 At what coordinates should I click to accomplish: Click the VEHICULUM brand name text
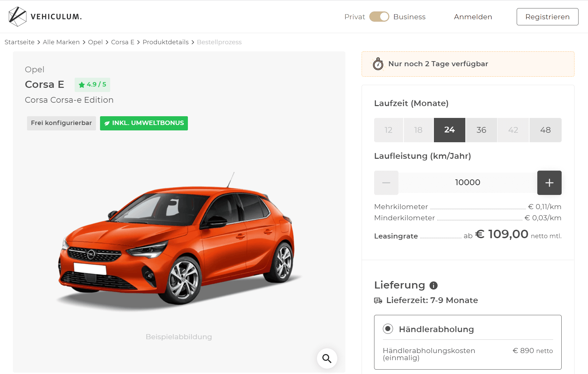[56, 17]
